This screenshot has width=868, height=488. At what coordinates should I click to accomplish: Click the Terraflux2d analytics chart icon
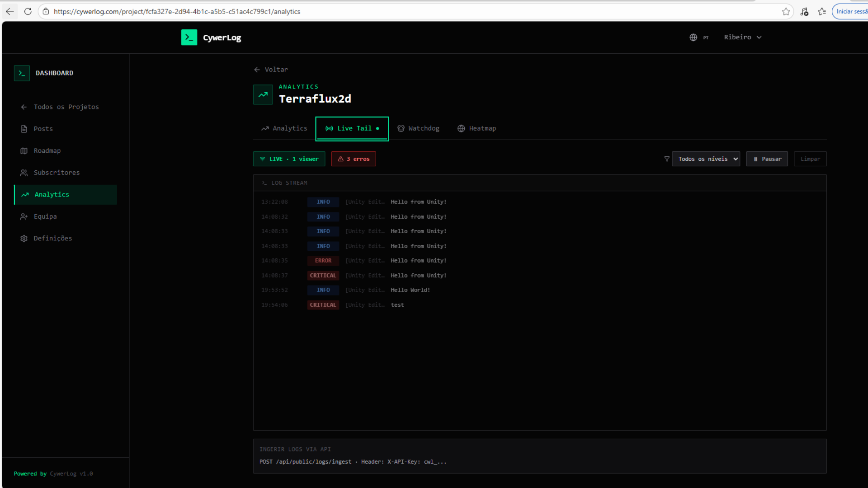(263, 95)
